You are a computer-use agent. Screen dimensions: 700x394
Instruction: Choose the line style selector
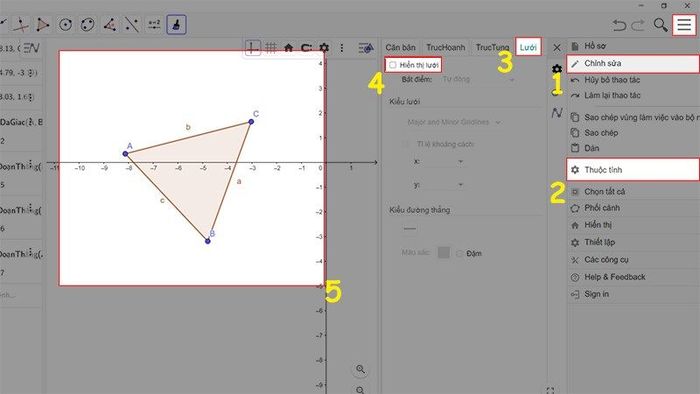(x=410, y=228)
